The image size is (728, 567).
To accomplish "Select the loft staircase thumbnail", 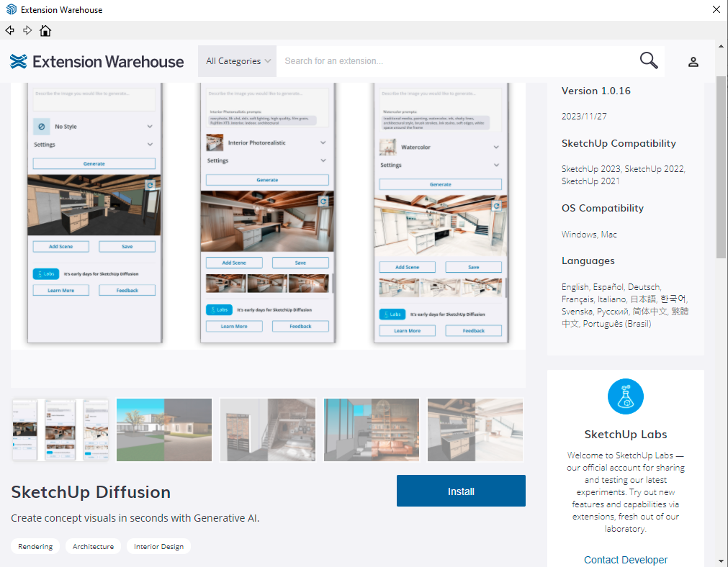I will point(268,430).
